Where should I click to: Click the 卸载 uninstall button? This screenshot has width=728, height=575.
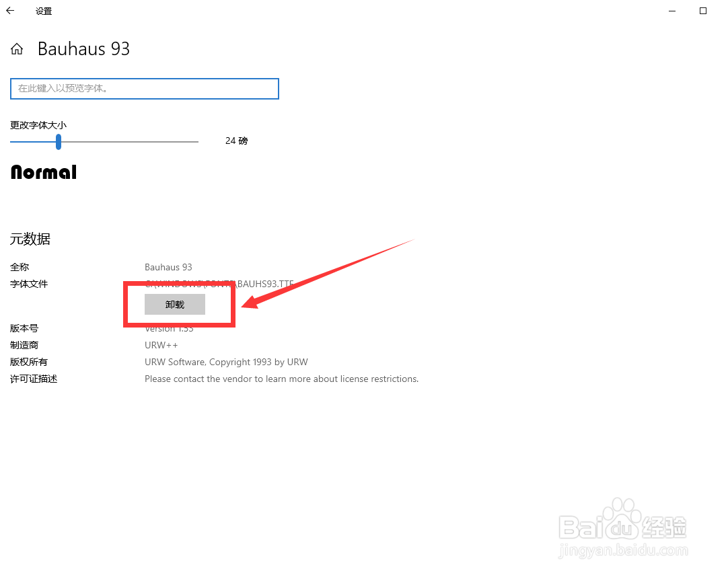tap(174, 305)
